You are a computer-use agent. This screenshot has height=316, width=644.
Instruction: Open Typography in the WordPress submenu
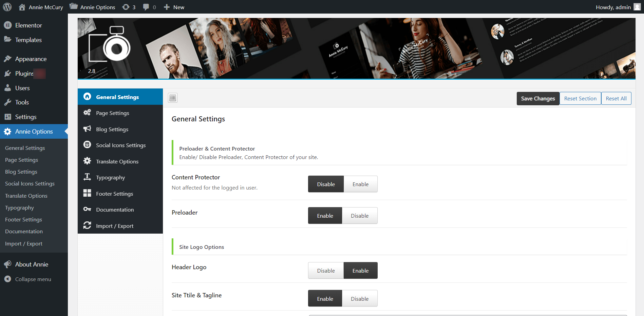tap(19, 208)
